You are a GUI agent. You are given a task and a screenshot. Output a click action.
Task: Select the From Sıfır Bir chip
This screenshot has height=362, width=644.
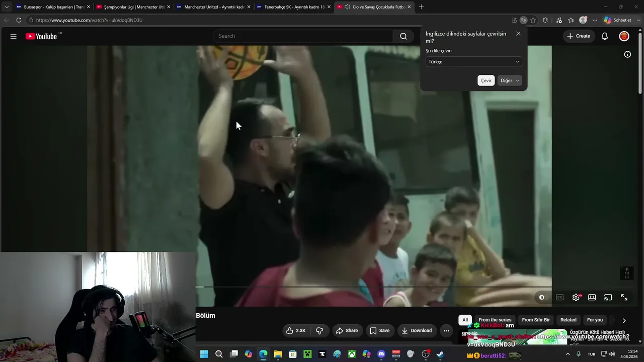point(536,320)
